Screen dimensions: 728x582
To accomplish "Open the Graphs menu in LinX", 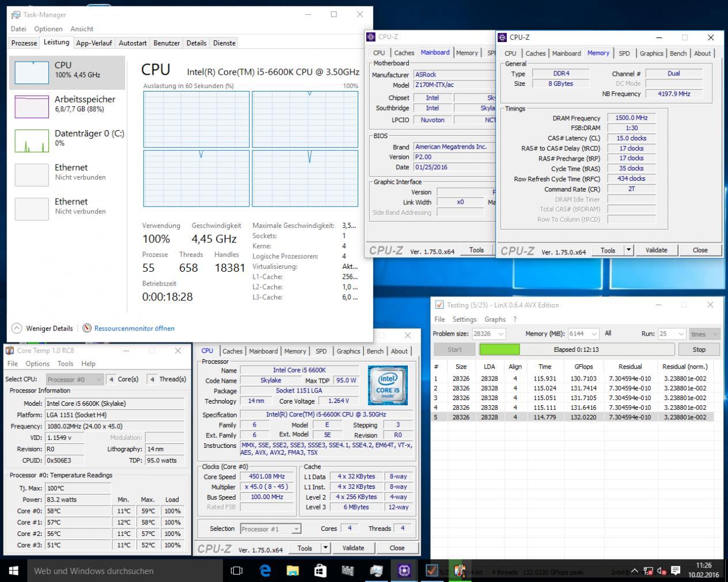I will pos(495,319).
